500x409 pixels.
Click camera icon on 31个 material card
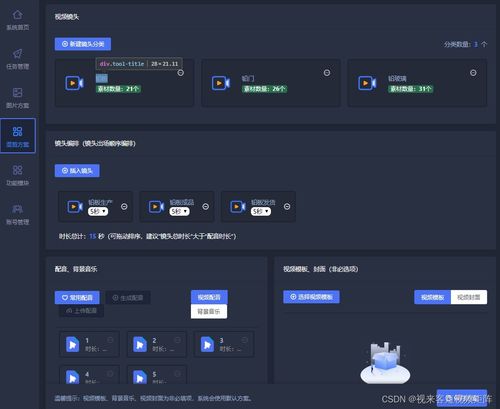tap(367, 83)
